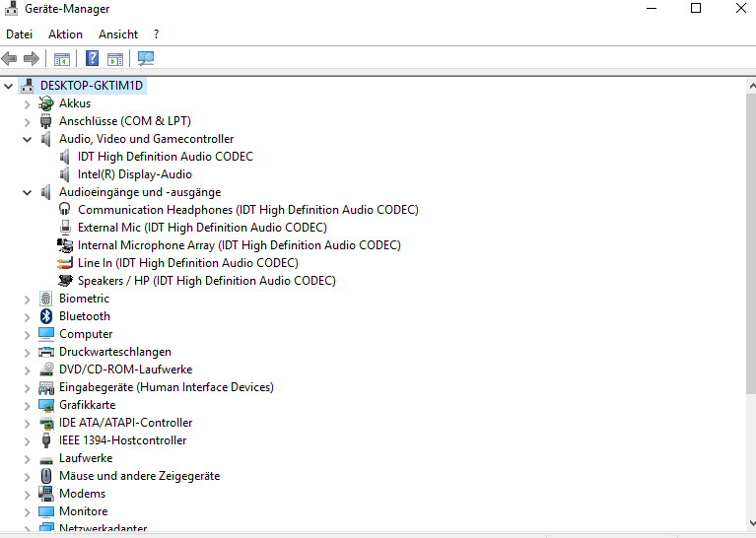Screen dimensions: 756x538
Task: Open Help via the blue question mark icon
Action: 92,59
